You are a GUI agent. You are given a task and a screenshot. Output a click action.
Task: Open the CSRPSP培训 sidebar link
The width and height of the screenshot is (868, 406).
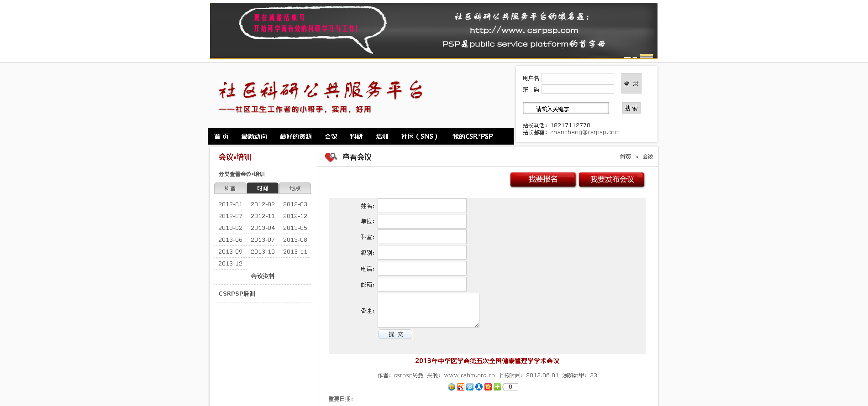pyautogui.click(x=237, y=294)
